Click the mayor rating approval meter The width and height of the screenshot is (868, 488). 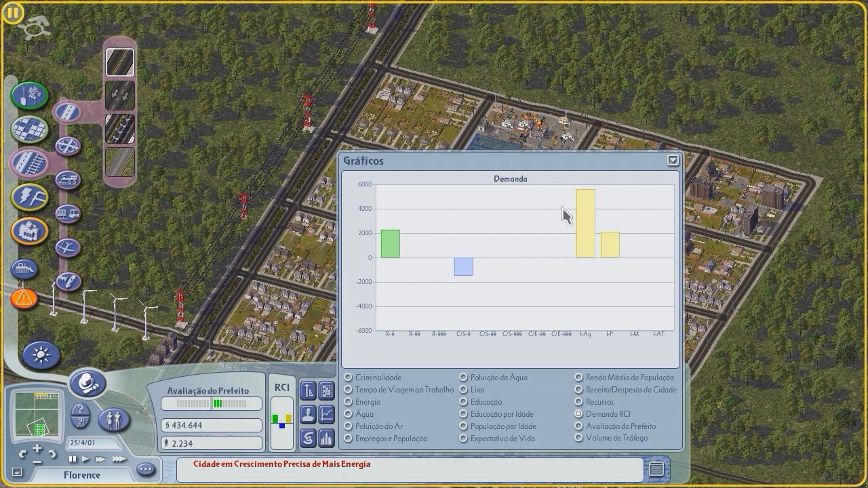coord(212,404)
